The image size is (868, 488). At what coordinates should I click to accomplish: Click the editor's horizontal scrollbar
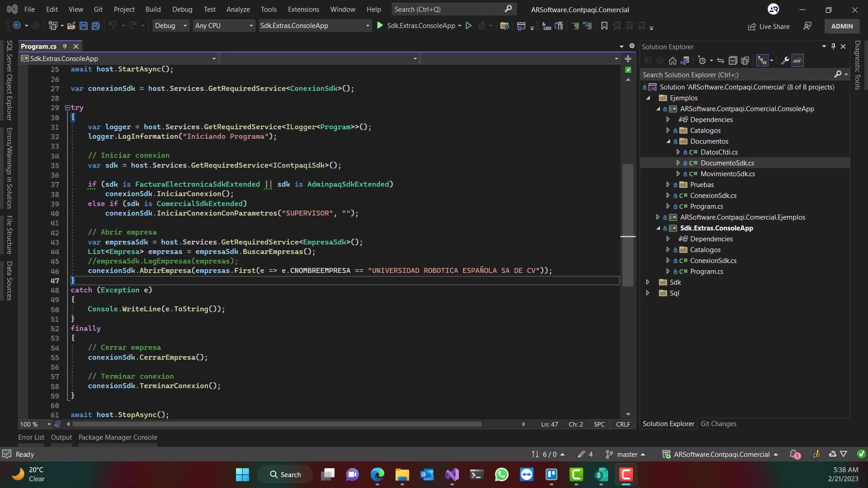pos(277,424)
